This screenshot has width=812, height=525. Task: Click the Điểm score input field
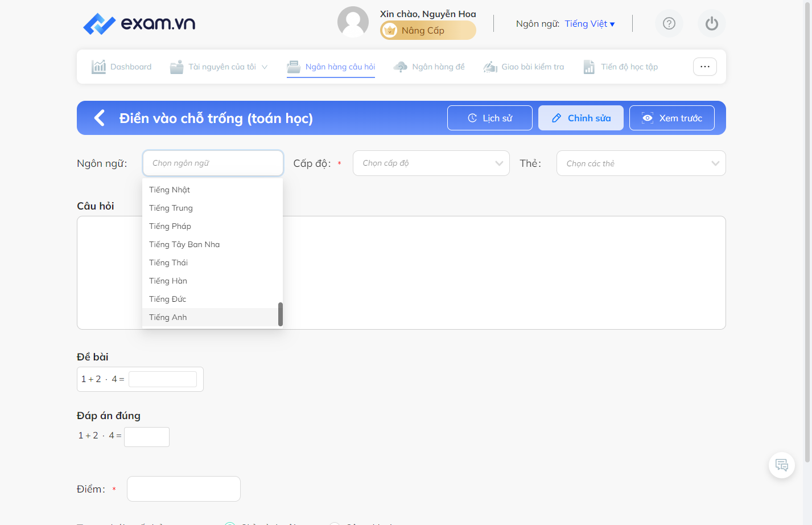184,489
